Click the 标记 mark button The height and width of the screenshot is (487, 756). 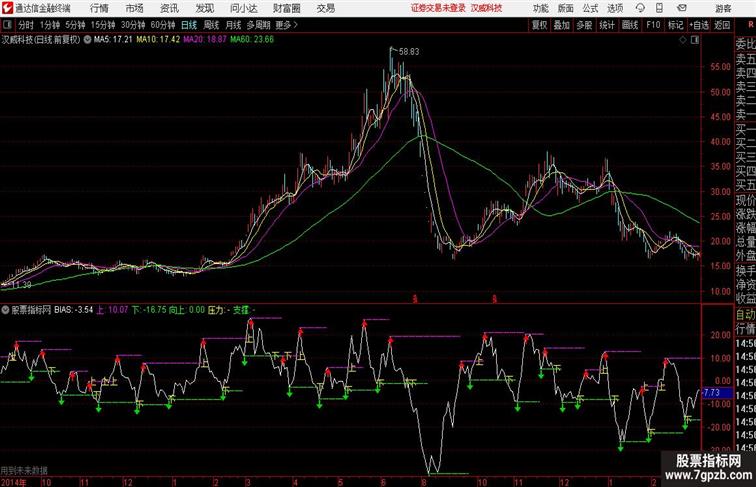(x=675, y=25)
